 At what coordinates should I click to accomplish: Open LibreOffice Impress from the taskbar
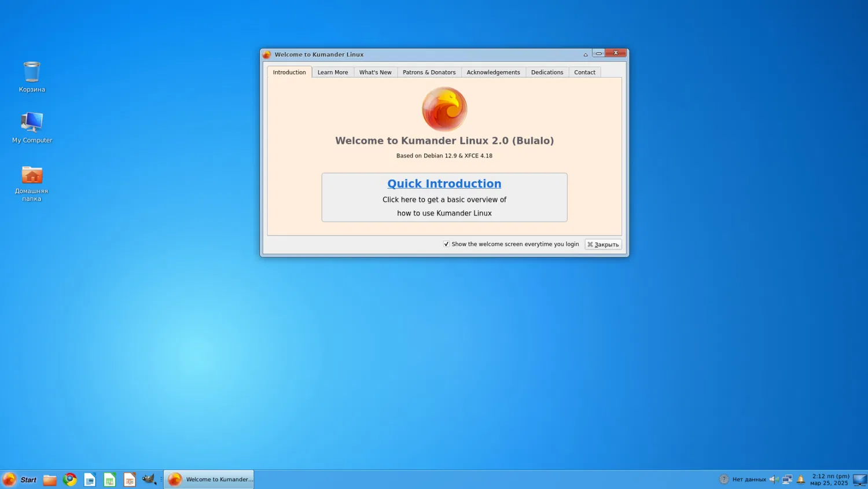(130, 479)
